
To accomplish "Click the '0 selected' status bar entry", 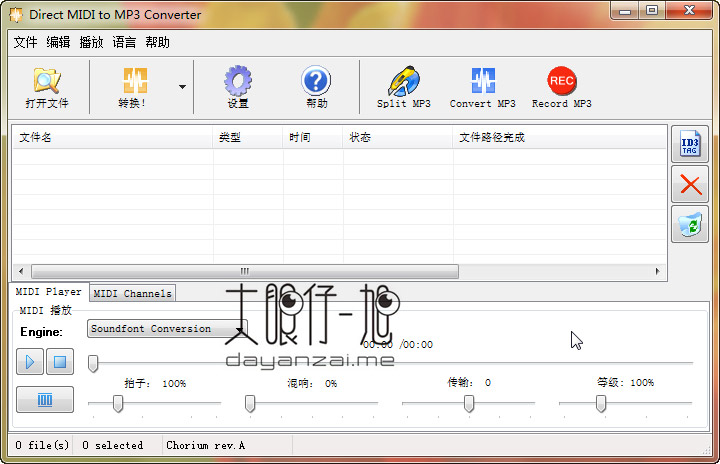I will point(112,445).
